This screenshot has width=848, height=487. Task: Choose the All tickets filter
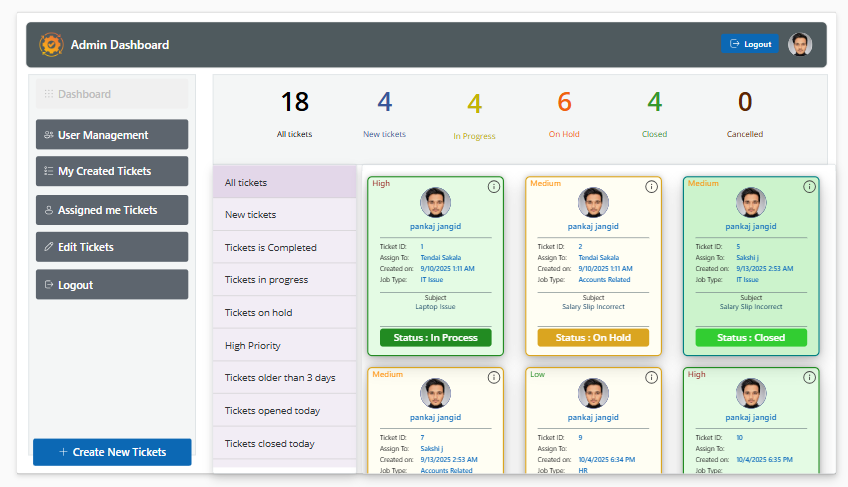coord(284,182)
